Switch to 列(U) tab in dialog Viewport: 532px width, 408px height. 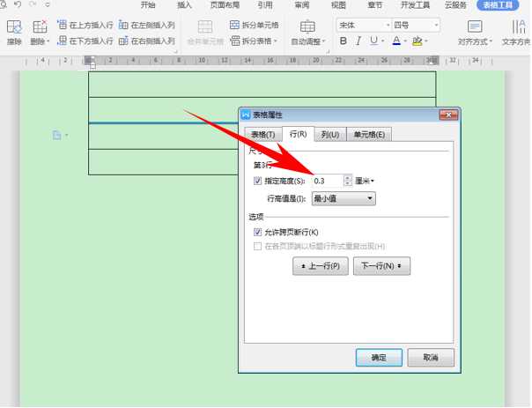(x=330, y=135)
